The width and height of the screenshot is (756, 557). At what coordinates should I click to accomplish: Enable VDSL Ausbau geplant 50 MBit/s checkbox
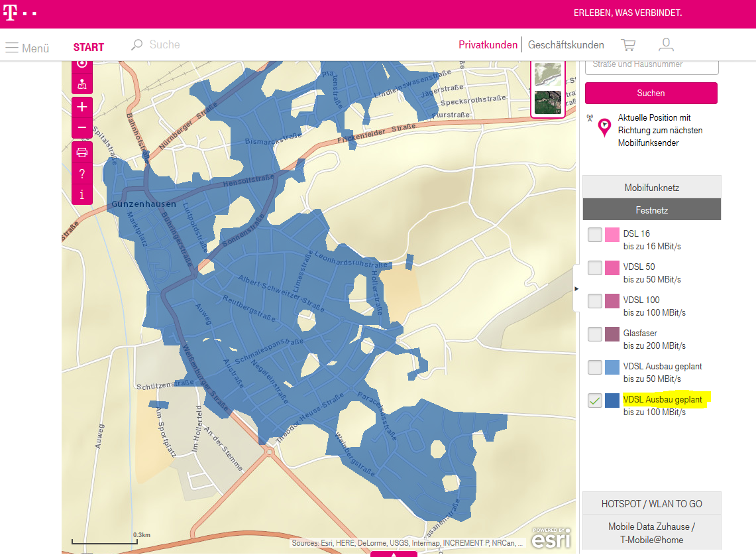(595, 367)
